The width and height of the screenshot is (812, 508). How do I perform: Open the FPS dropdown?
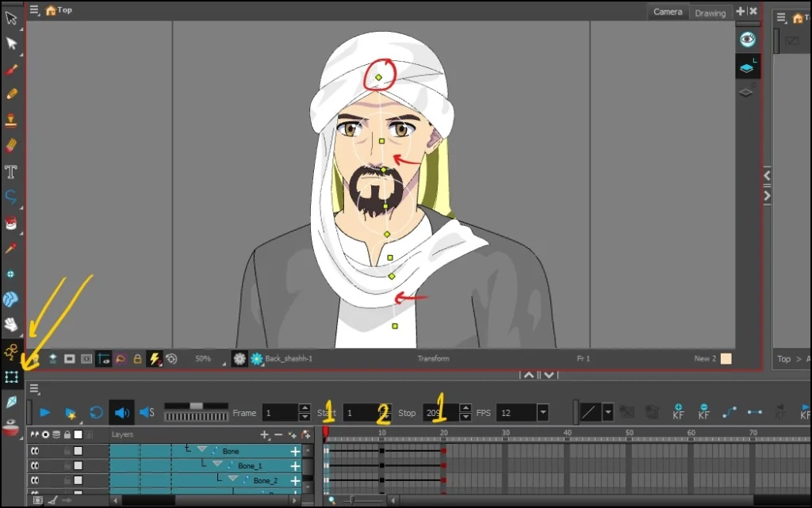[x=542, y=412]
